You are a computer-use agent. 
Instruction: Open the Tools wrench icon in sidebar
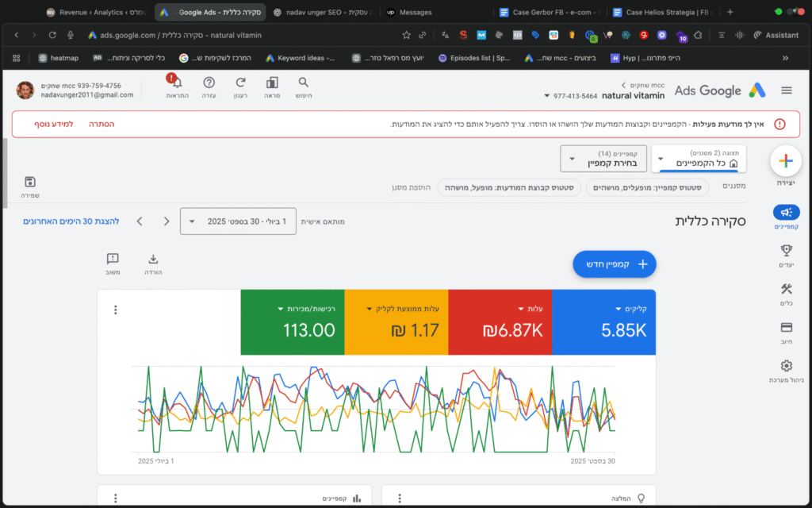786,288
